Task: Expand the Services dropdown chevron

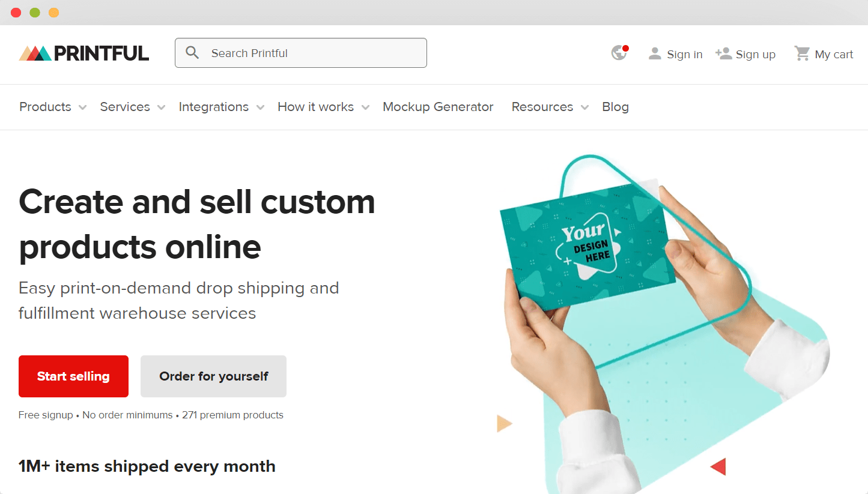Action: pos(162,107)
